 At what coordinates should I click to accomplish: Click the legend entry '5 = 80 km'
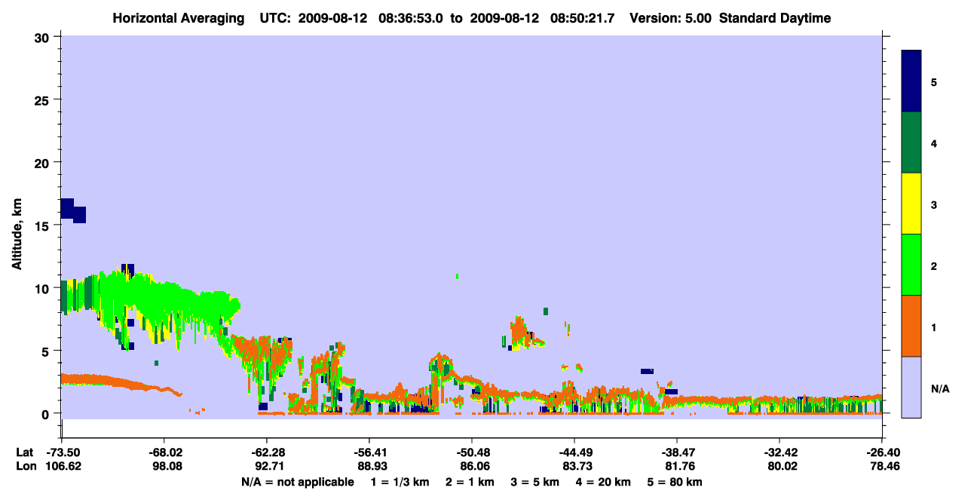click(x=676, y=482)
